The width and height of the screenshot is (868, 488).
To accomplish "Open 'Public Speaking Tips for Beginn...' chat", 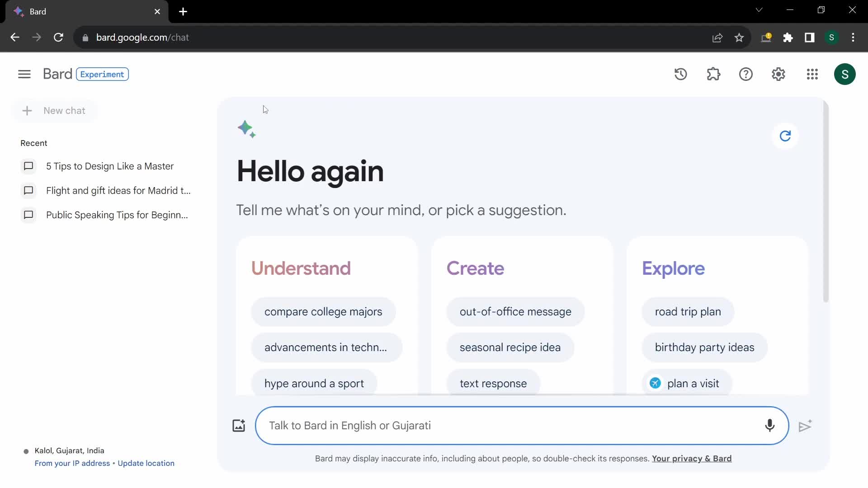I will coord(117,215).
